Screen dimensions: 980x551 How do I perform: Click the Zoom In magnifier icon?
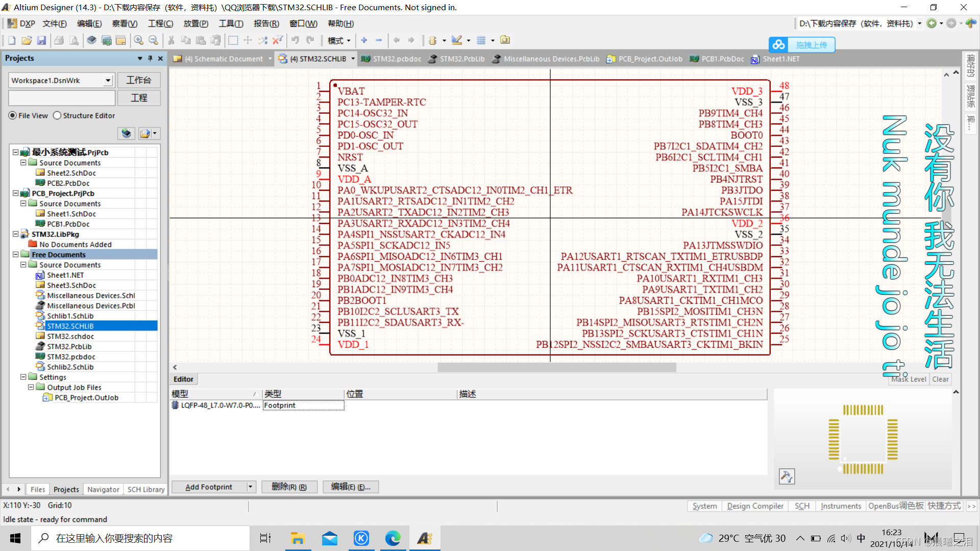click(138, 40)
